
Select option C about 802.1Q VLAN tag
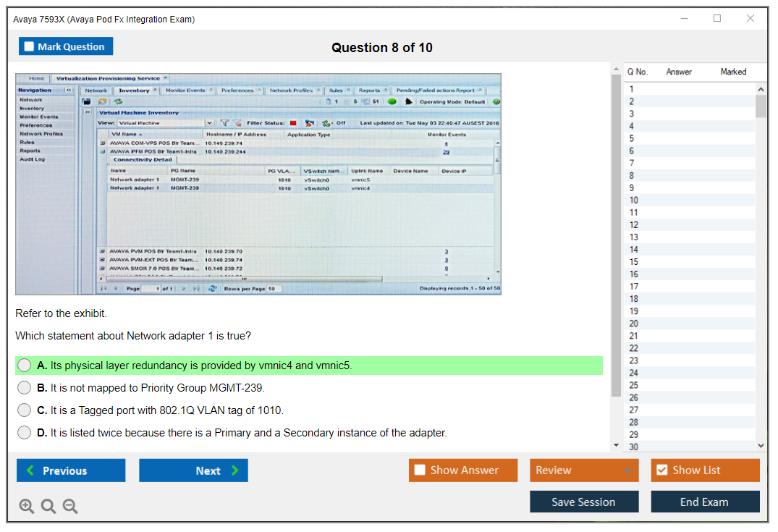click(25, 410)
